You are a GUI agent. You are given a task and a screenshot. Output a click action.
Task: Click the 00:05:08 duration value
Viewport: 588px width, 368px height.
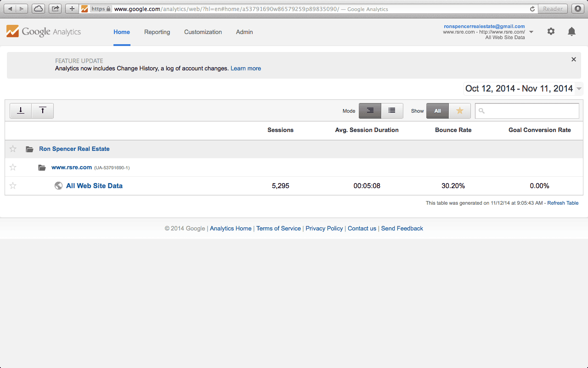coord(367,186)
